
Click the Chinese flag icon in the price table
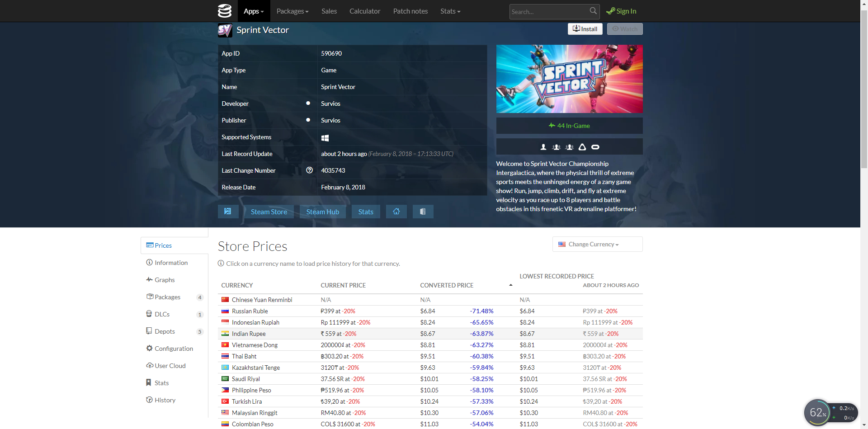click(225, 300)
